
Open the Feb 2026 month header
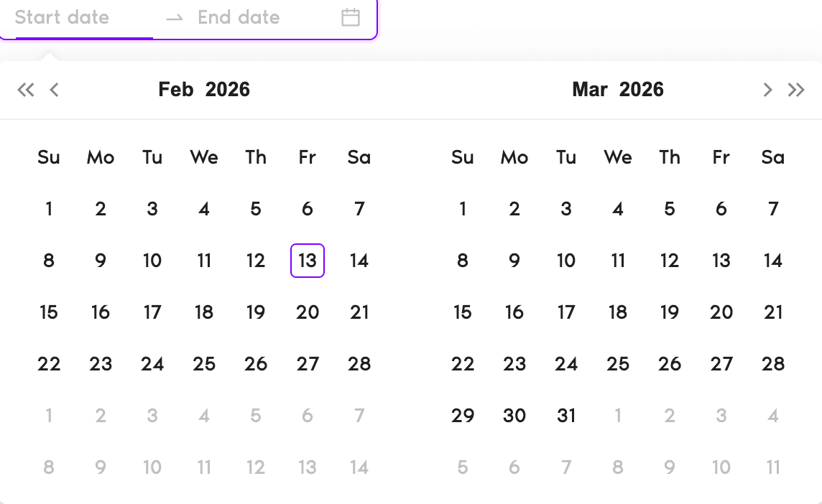click(204, 89)
